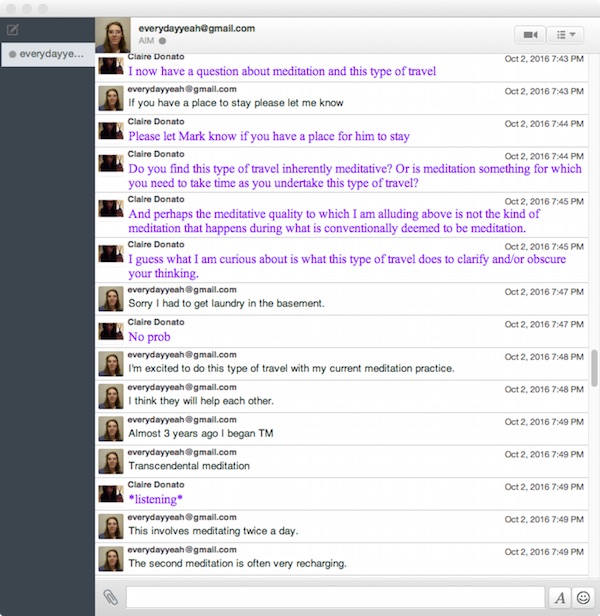This screenshot has width=600, height=616.
Task: Click everydayyeah@gmail.com header title
Action: tap(196, 28)
